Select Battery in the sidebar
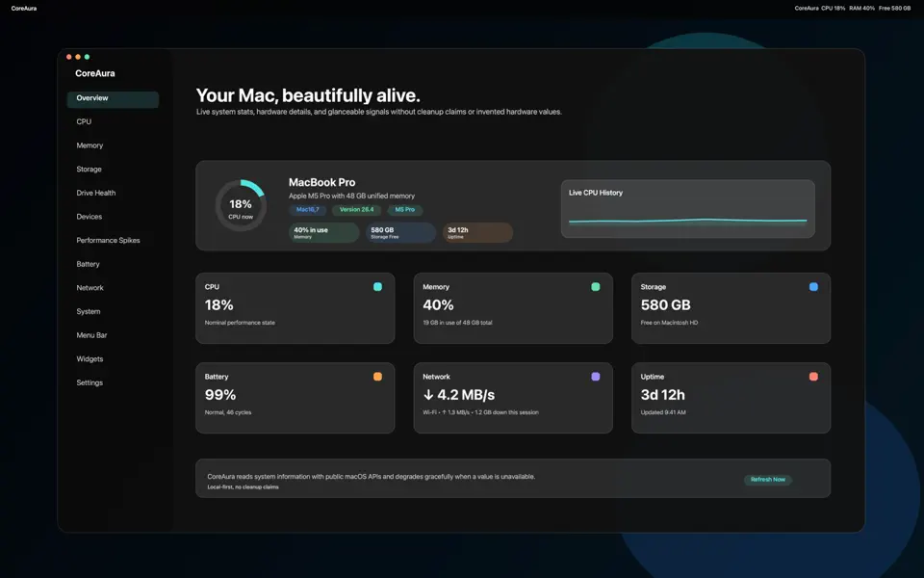This screenshot has width=924, height=578. click(x=88, y=264)
